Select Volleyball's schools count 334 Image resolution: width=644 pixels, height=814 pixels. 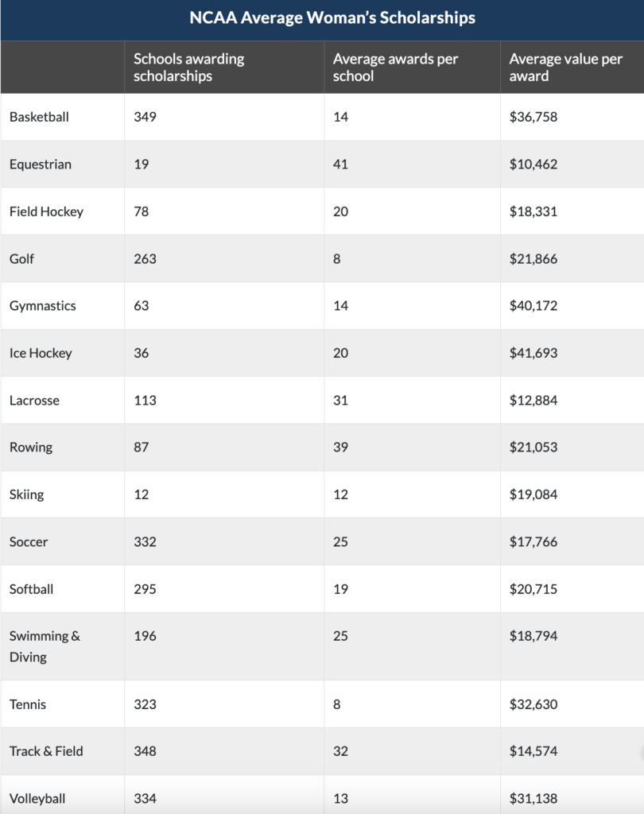145,798
